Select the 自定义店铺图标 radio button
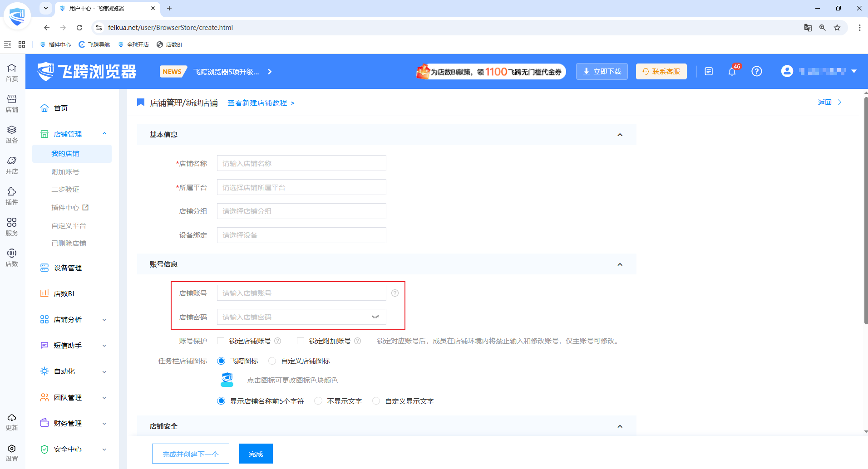The width and height of the screenshot is (868, 469). click(x=272, y=361)
